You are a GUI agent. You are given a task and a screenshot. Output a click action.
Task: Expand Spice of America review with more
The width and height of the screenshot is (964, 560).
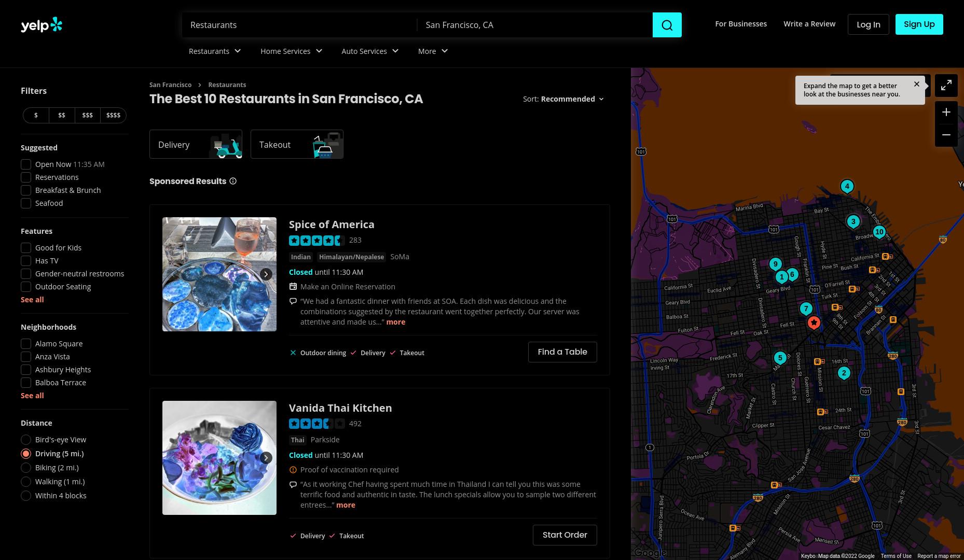point(395,322)
